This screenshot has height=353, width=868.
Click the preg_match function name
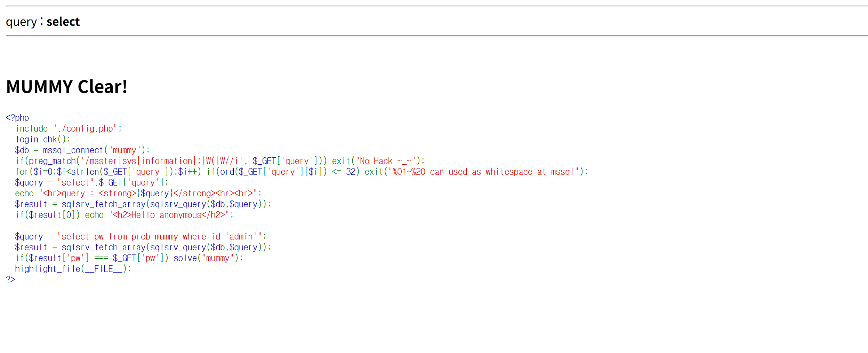click(x=52, y=161)
